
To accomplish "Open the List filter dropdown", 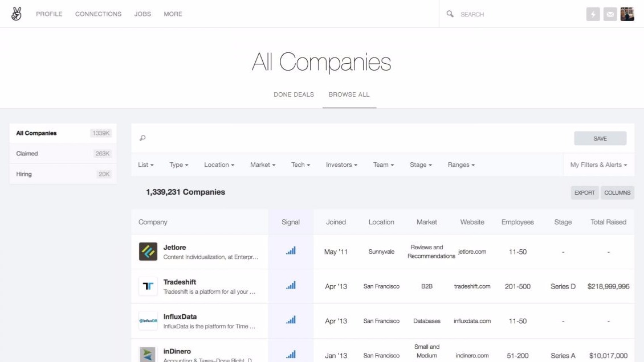I will [146, 165].
